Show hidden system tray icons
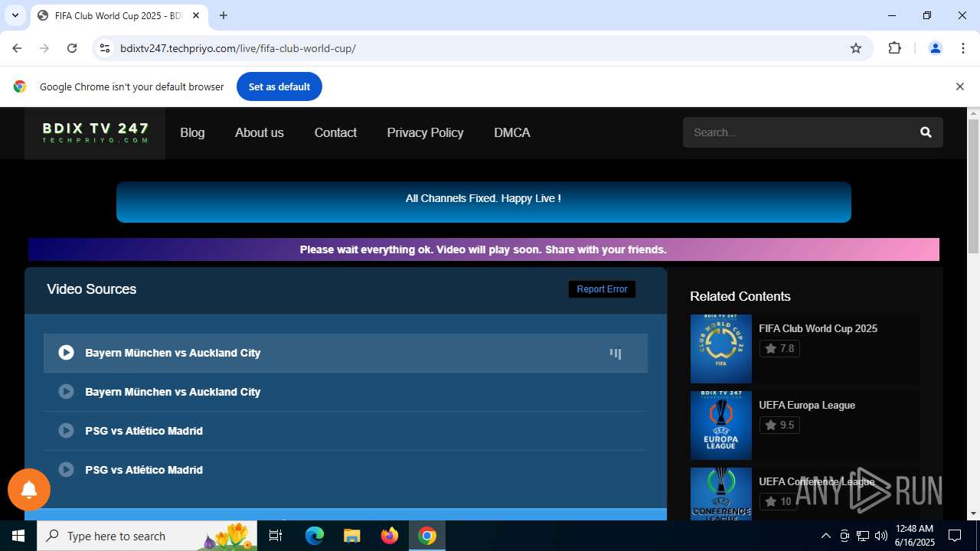980x551 pixels. coord(825,536)
